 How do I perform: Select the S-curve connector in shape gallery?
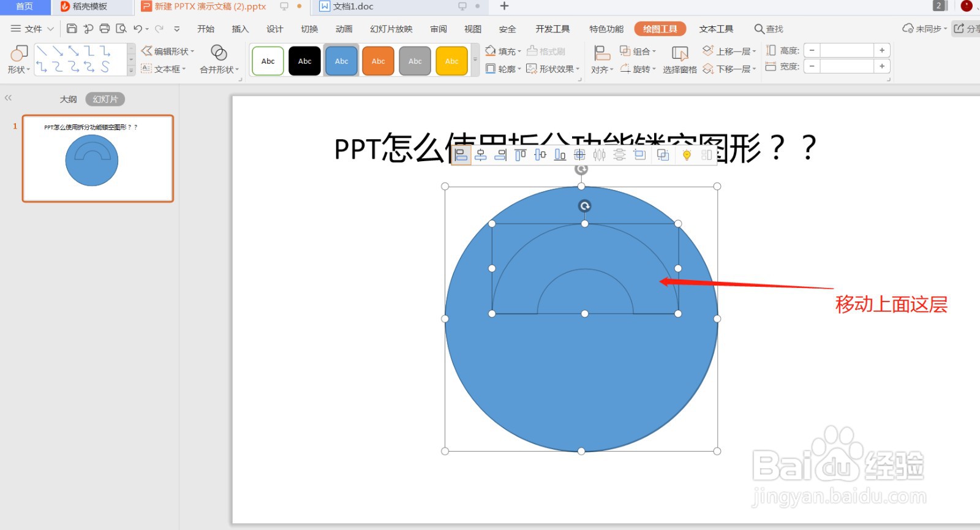tap(105, 67)
